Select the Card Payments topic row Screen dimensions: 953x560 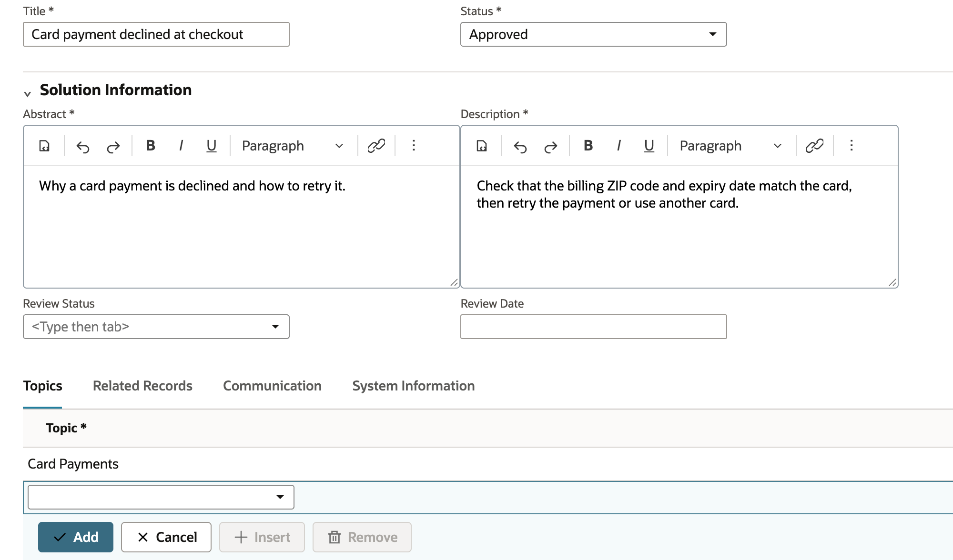(x=488, y=464)
